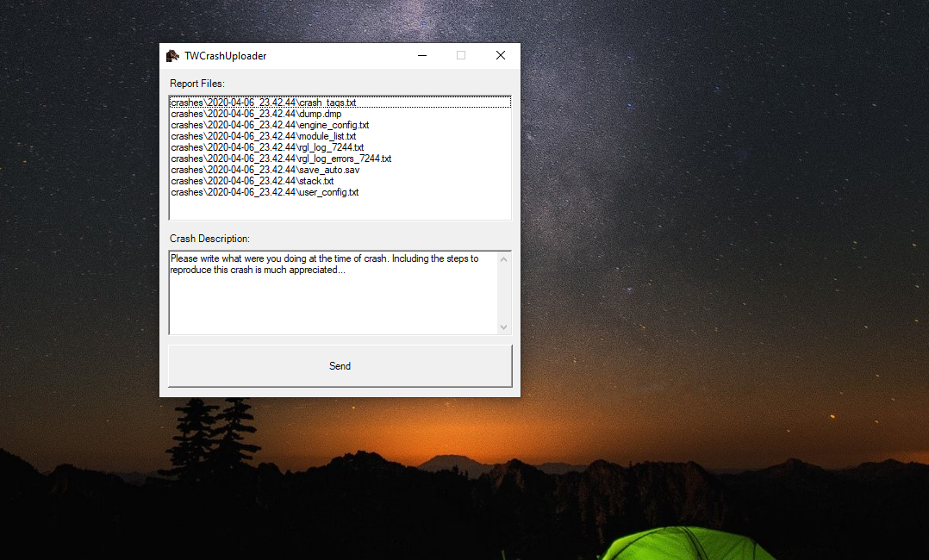Click the description box scroll up arrow

tap(503, 259)
